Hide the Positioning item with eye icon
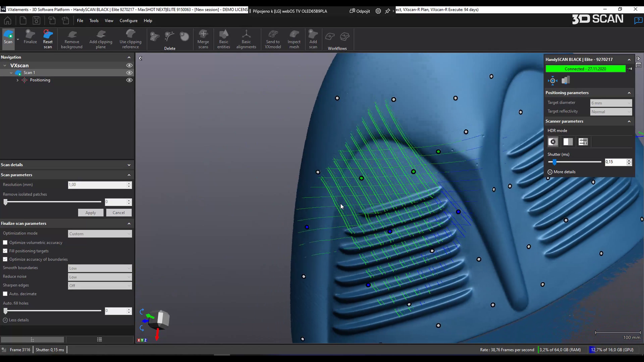The height and width of the screenshot is (362, 644). [129, 80]
